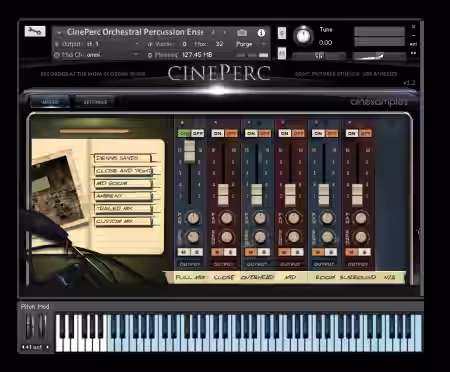
Task: Click the Tune value 0.00
Action: click(x=325, y=43)
